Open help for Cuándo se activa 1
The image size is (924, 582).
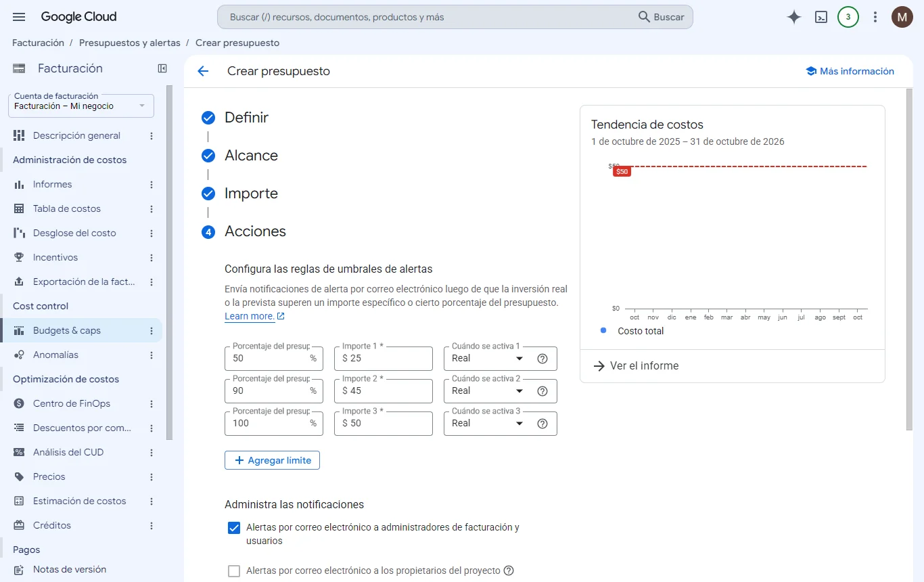click(x=542, y=359)
